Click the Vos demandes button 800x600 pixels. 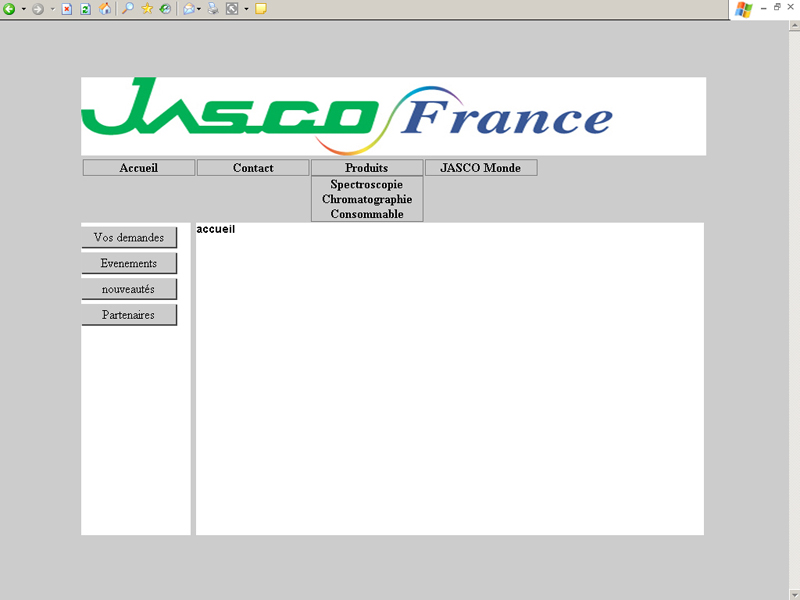click(x=129, y=238)
